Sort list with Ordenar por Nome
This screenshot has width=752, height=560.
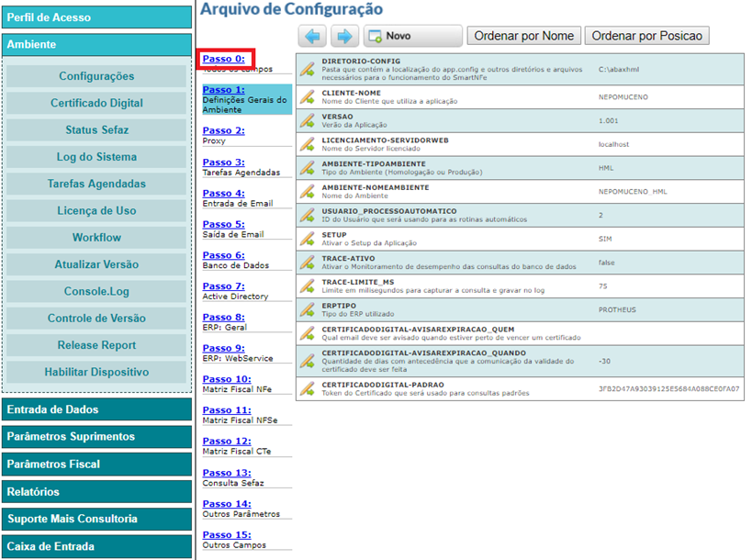(x=524, y=36)
